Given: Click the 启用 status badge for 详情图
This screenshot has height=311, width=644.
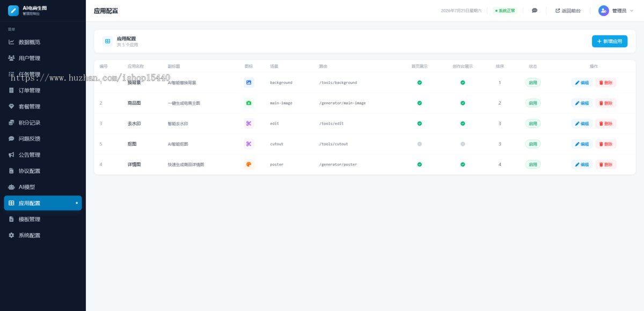Looking at the screenshot, I should pyautogui.click(x=533, y=164).
